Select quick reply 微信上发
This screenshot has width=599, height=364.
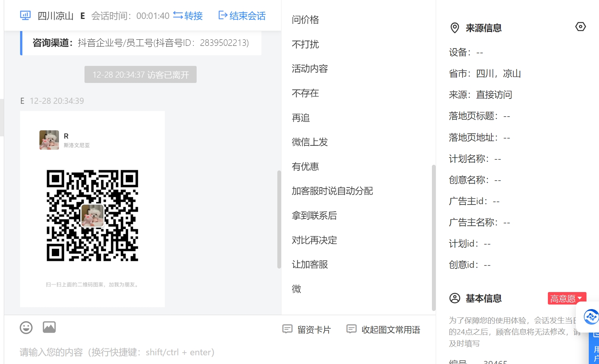click(310, 142)
